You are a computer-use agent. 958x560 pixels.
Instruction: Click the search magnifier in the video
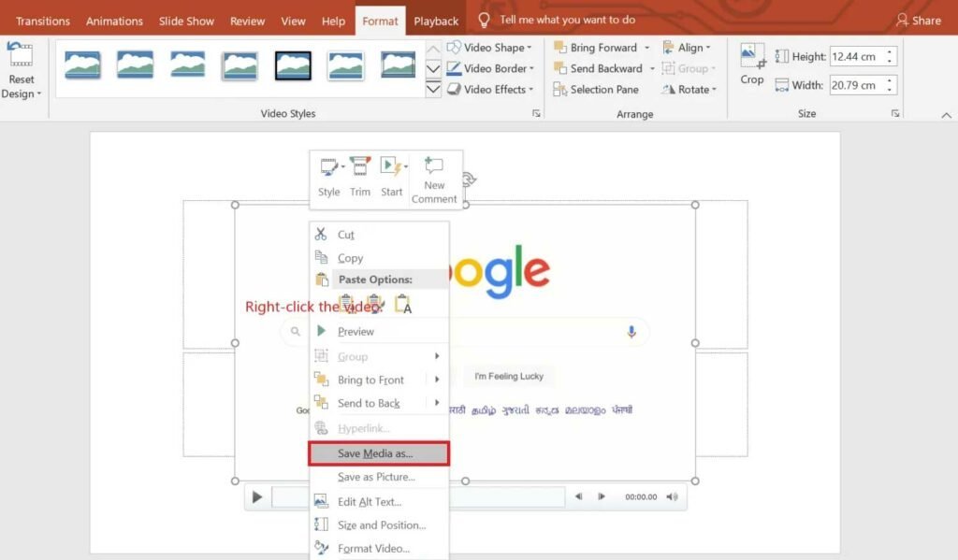click(x=295, y=332)
